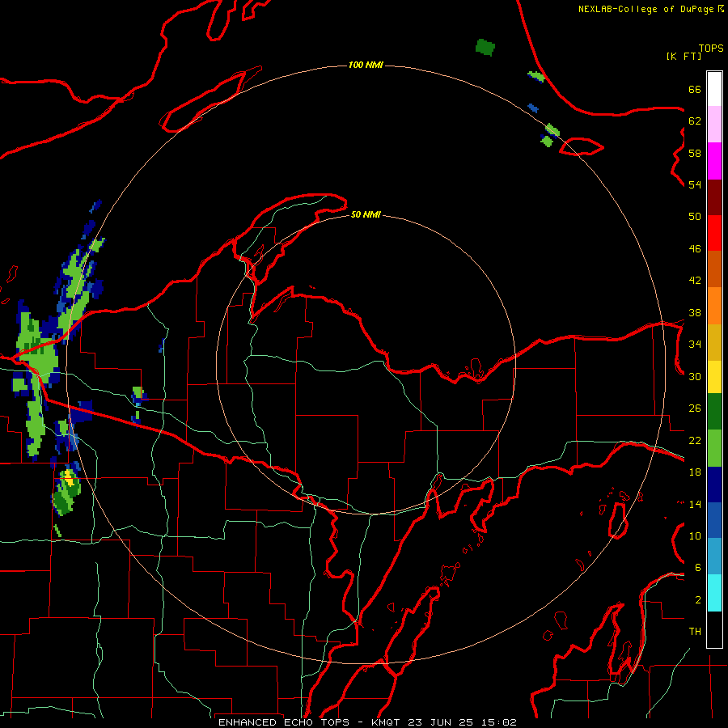Screen dimensions: 728x728
Task: Click the dark red 50-54 legend swatch
Action: point(714,197)
